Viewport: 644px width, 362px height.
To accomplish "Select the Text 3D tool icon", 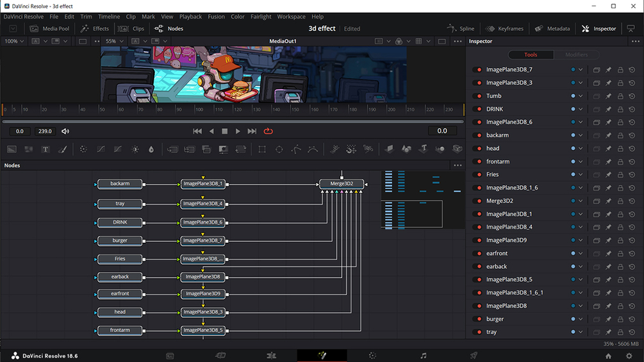I will 424,149.
